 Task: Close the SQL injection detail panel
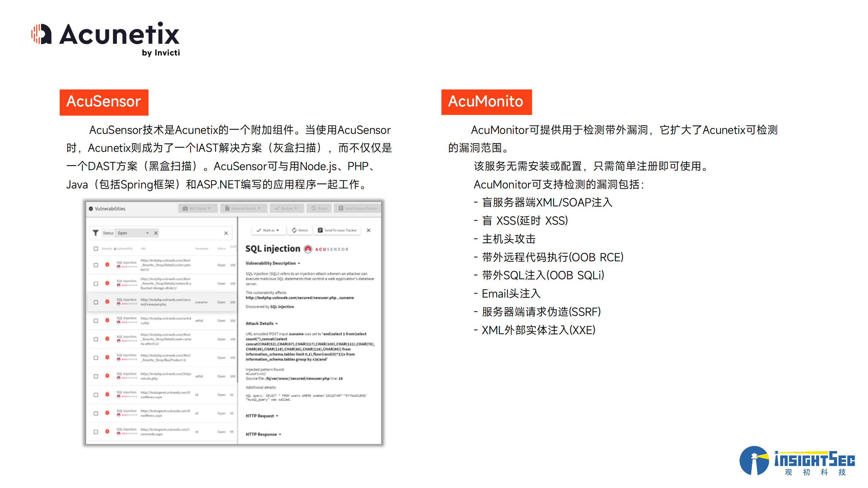tap(369, 230)
